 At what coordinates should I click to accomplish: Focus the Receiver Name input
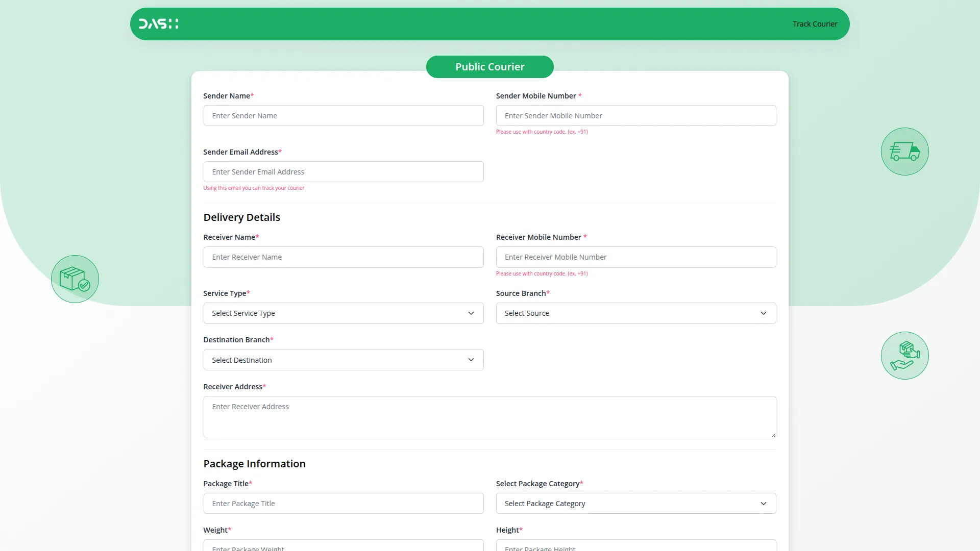click(343, 257)
